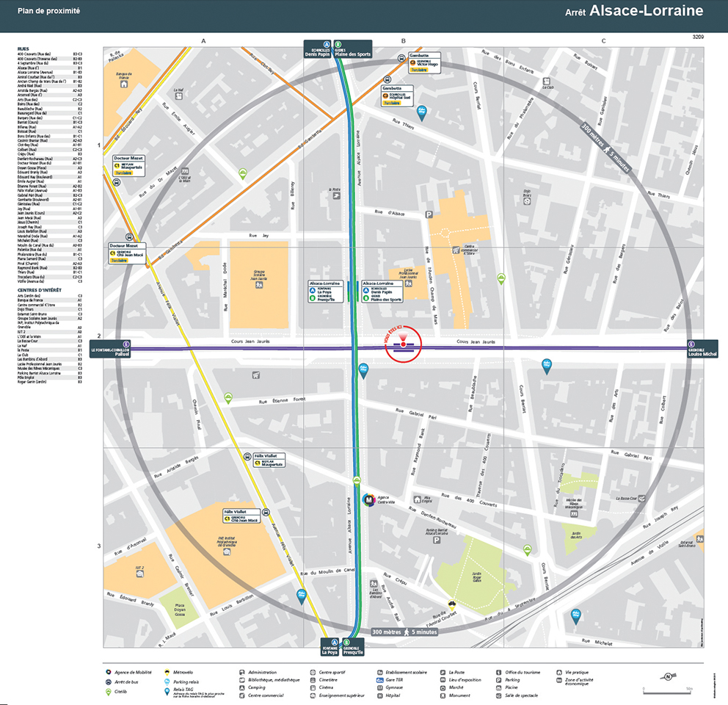Click the shopping cart icon below Cours Jean Jaurès
The height and width of the screenshot is (705, 728).
(256, 375)
